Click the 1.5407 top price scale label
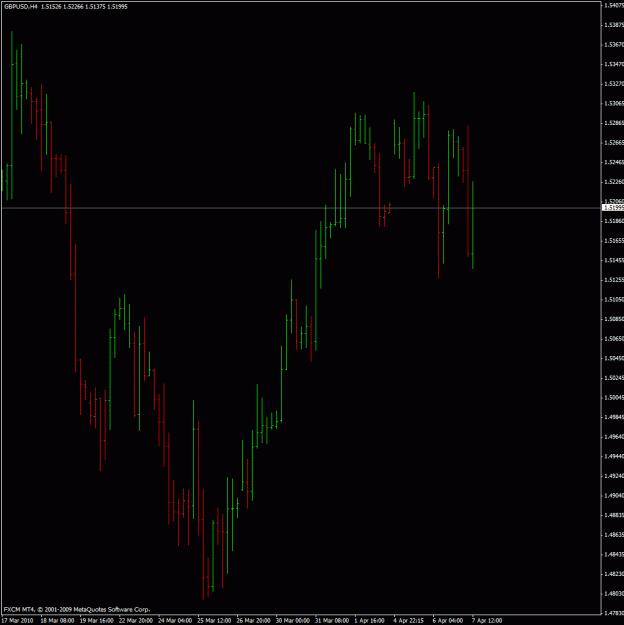This screenshot has height=625, width=624. 614,5
